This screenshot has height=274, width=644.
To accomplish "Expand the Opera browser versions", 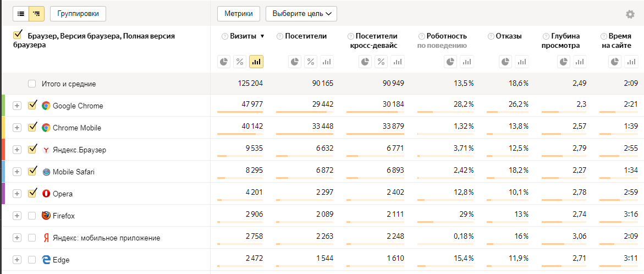I will [17, 194].
